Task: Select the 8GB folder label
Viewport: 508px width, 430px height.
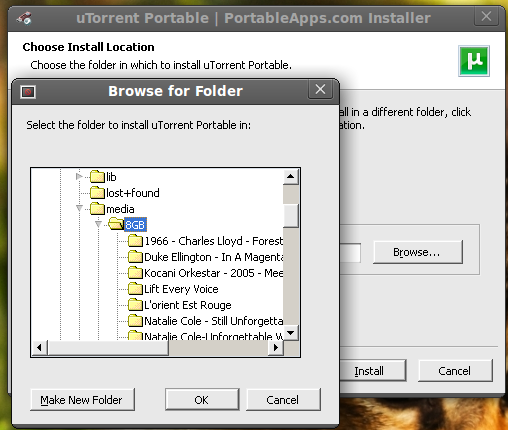Action: 135,225
